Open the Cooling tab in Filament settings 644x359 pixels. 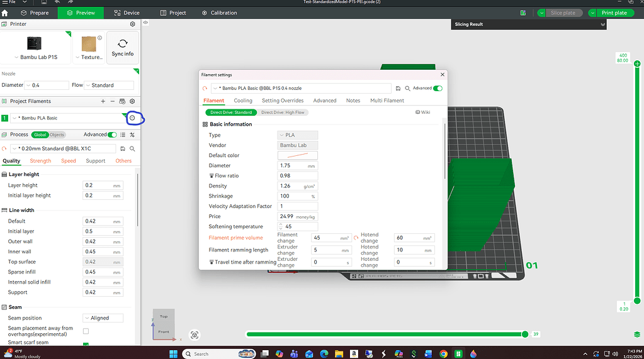pyautogui.click(x=243, y=101)
